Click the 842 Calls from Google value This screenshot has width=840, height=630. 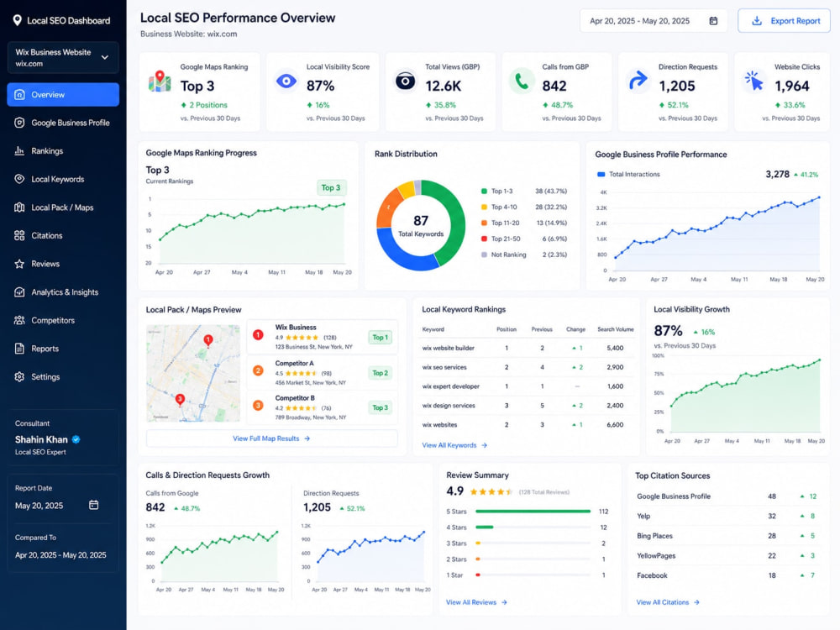[x=155, y=507]
